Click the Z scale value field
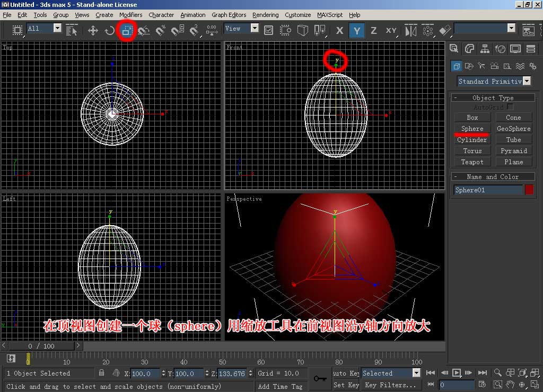Screen dimensions: 543x392 click(232, 373)
